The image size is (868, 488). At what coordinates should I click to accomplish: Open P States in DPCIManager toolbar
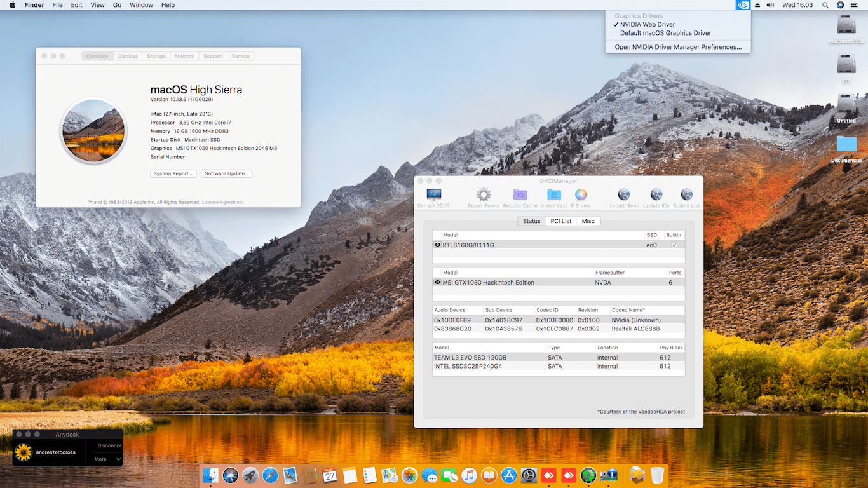pos(581,198)
